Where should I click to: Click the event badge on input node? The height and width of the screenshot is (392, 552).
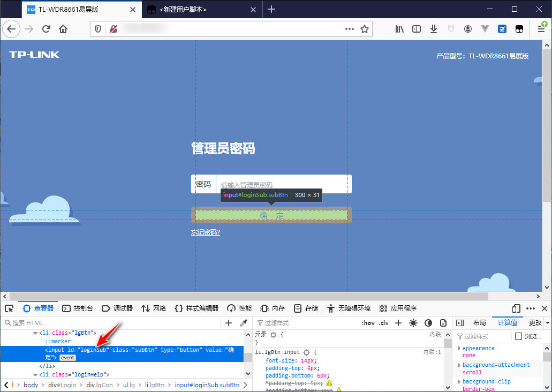(67, 358)
